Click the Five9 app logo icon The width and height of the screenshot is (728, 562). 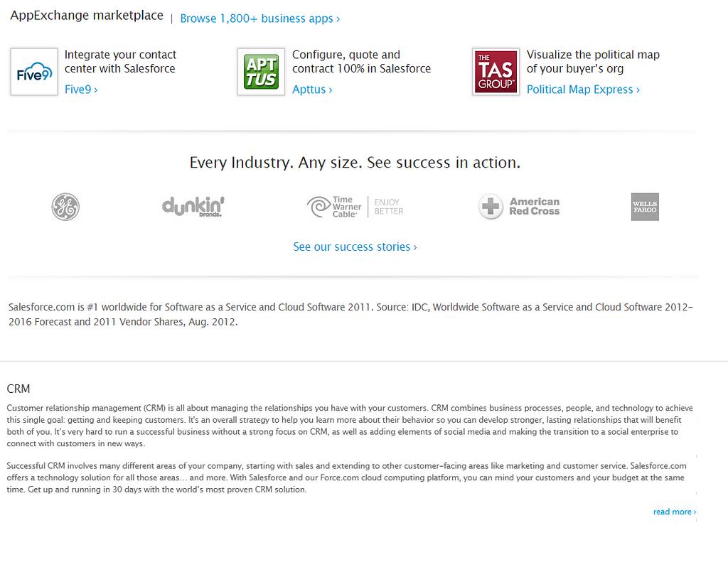(34, 72)
